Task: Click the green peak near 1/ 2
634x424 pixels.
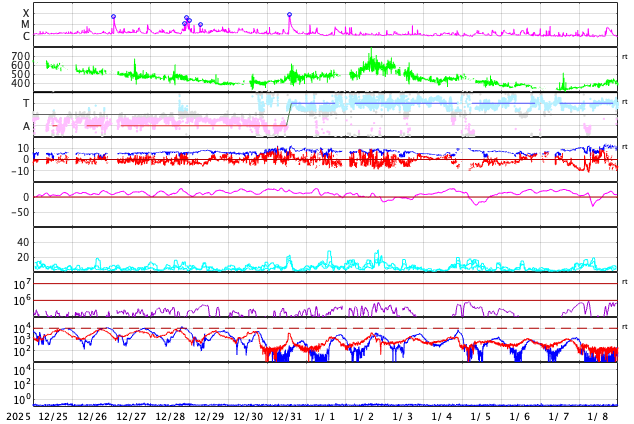Action: coord(372,60)
